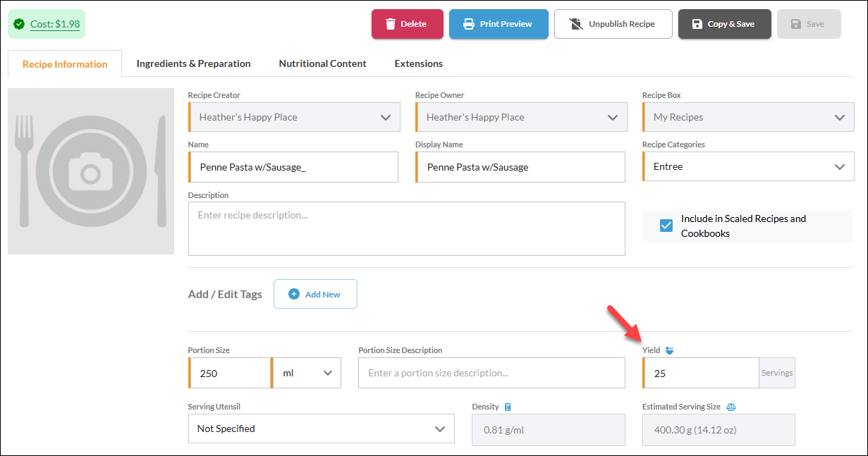This screenshot has height=456, width=868.
Task: Switch to the Recipe Information tab
Action: click(x=65, y=63)
